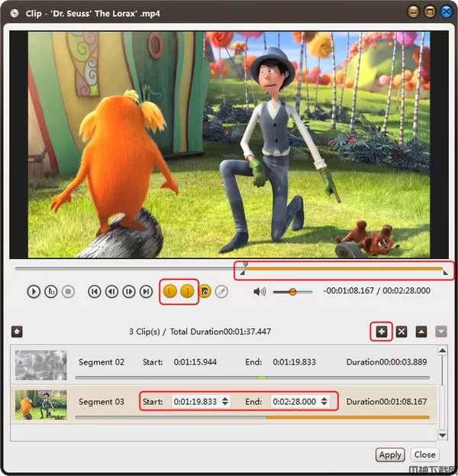
Task: Maximize the Clip window
Action: (x=430, y=12)
